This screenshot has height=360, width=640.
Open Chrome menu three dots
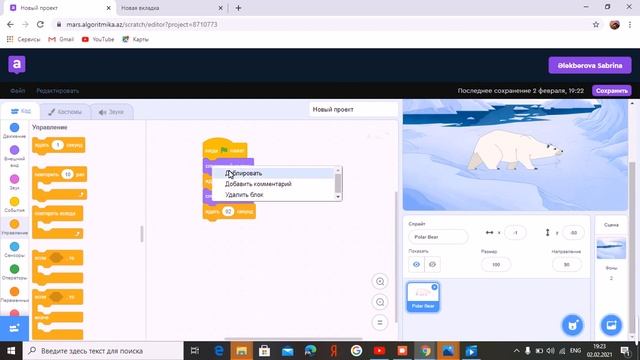pos(630,24)
